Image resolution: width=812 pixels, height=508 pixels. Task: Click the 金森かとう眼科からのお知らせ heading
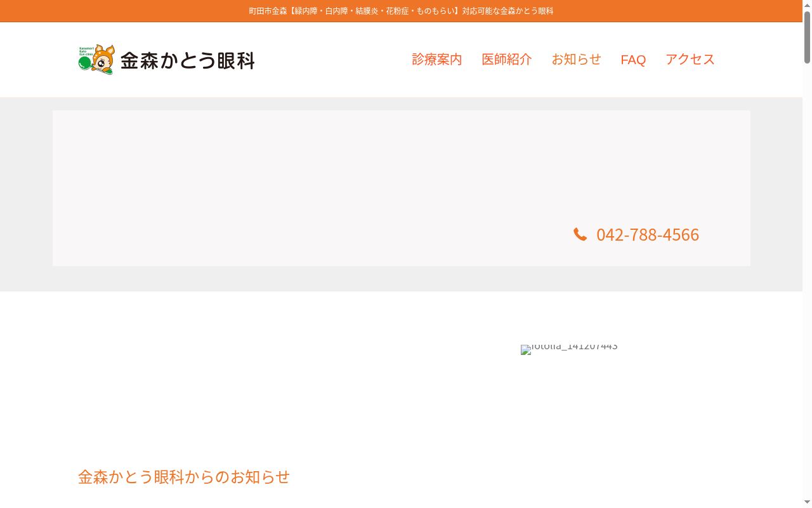(x=184, y=477)
